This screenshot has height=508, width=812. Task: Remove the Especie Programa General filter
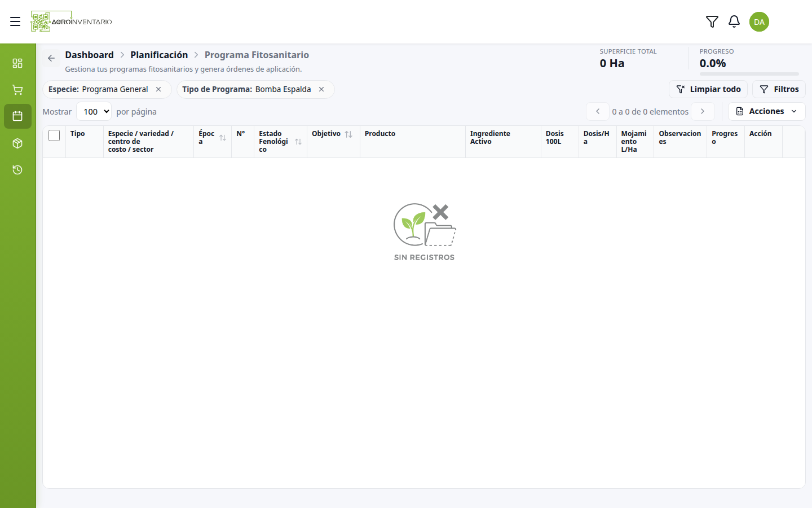click(158, 89)
